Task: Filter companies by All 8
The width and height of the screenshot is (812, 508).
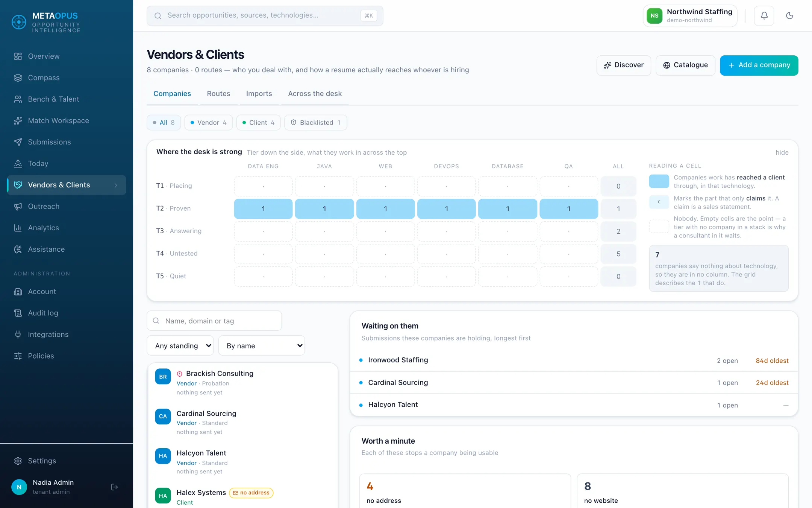Action: (164, 123)
